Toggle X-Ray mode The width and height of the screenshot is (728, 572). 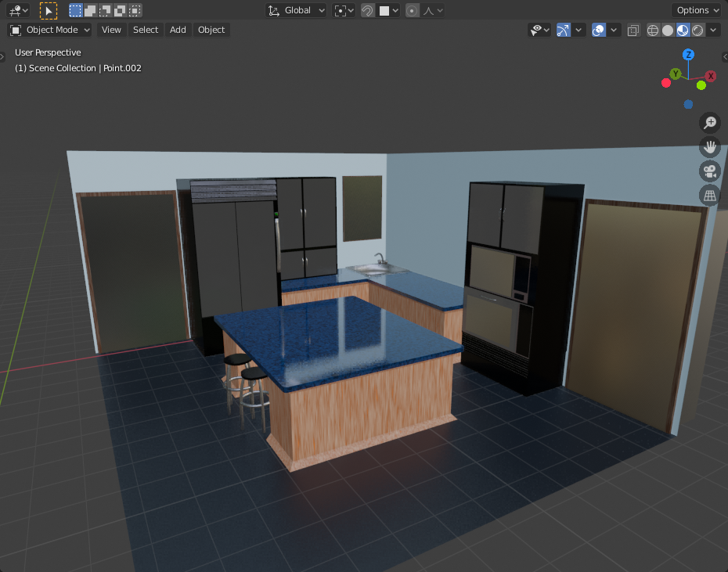[632, 31]
